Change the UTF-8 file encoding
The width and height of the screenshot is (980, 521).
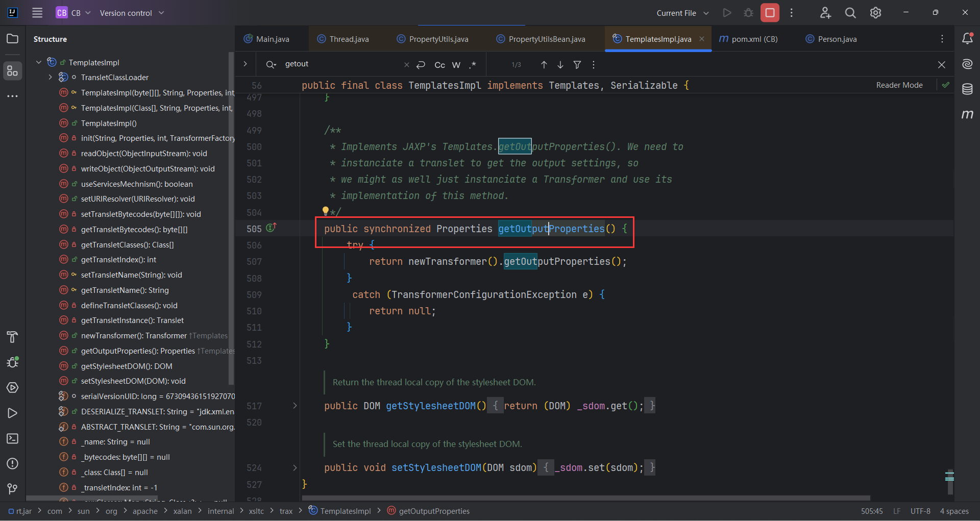[x=920, y=511]
